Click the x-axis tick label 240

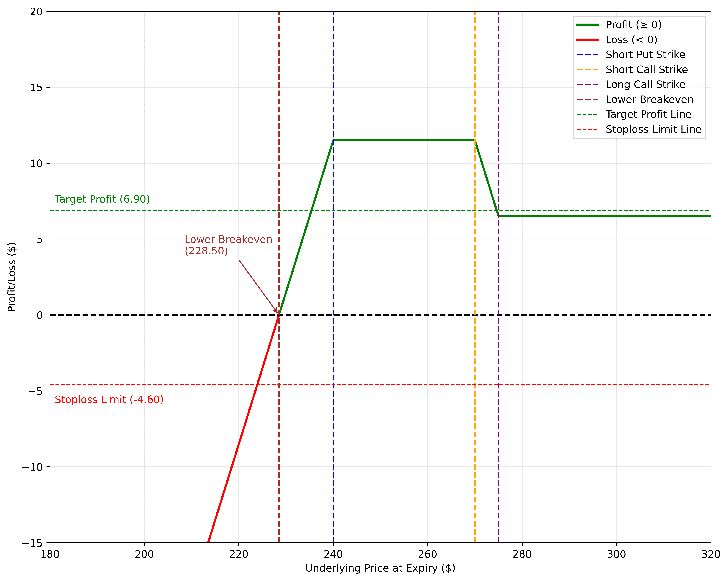pyautogui.click(x=333, y=554)
